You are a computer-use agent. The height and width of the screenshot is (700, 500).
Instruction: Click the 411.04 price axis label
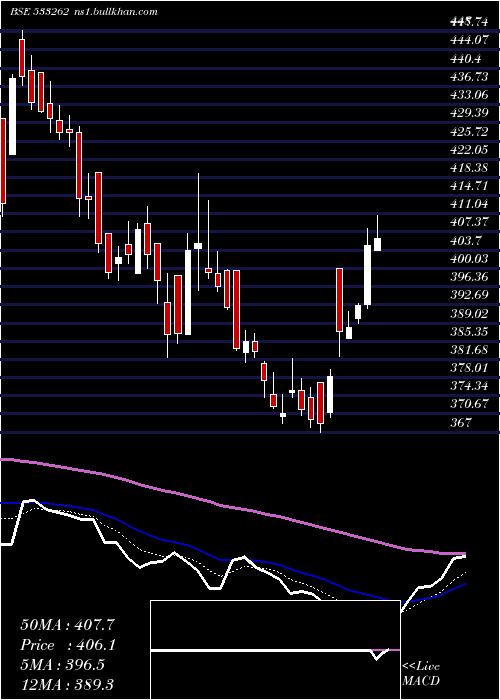[469, 204]
